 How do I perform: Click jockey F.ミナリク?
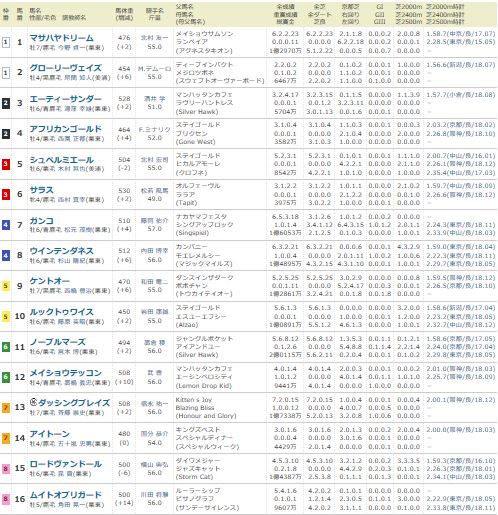click(154, 130)
